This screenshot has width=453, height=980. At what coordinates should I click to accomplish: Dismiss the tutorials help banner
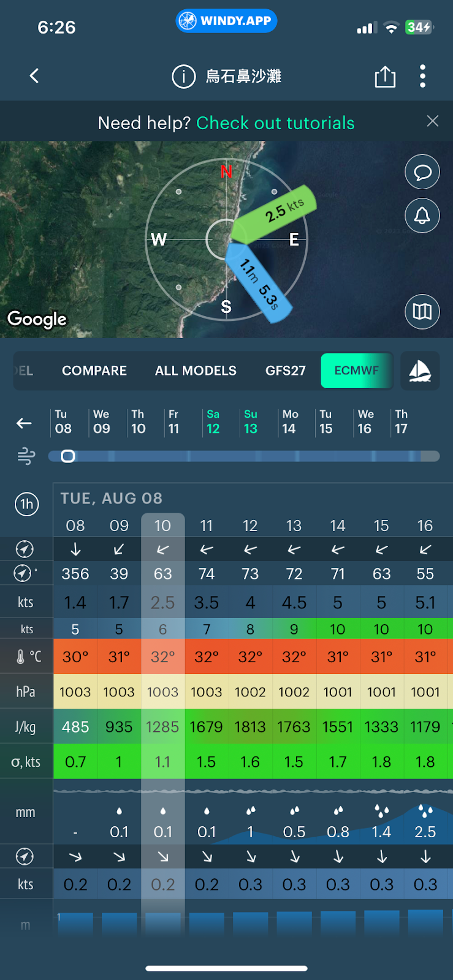tap(433, 121)
